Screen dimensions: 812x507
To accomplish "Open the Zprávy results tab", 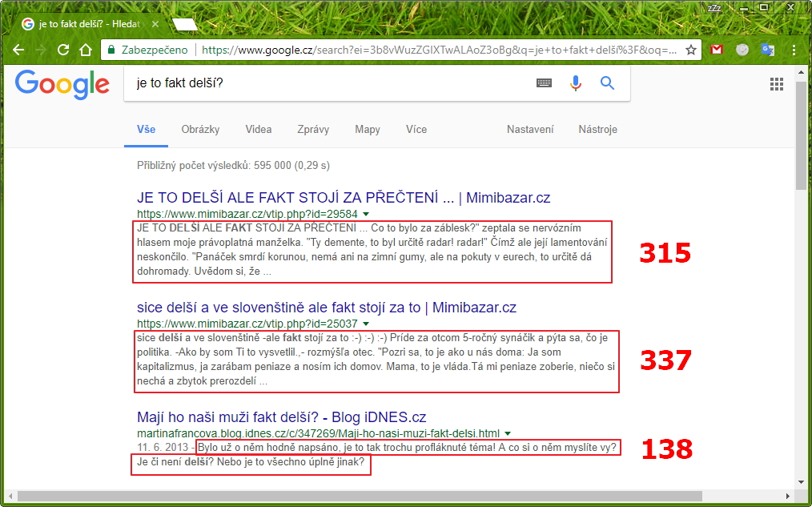I will pyautogui.click(x=313, y=130).
